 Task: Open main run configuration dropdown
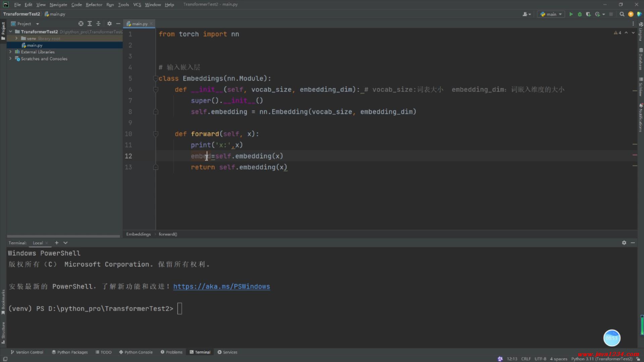pyautogui.click(x=551, y=14)
